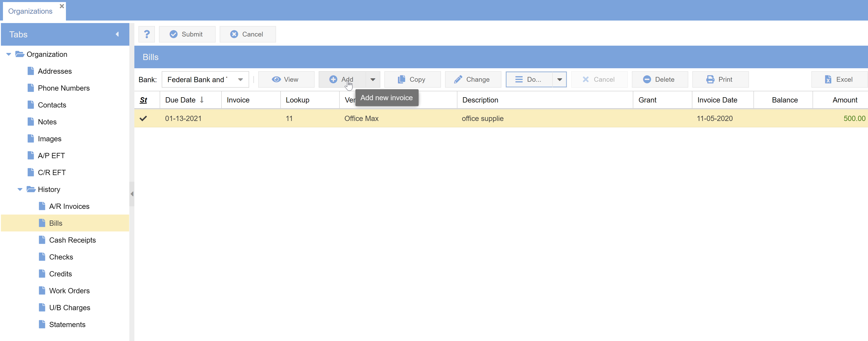Toggle the status checkmark on Office Max row
Viewport: 868px width, 341px height.
(143, 118)
